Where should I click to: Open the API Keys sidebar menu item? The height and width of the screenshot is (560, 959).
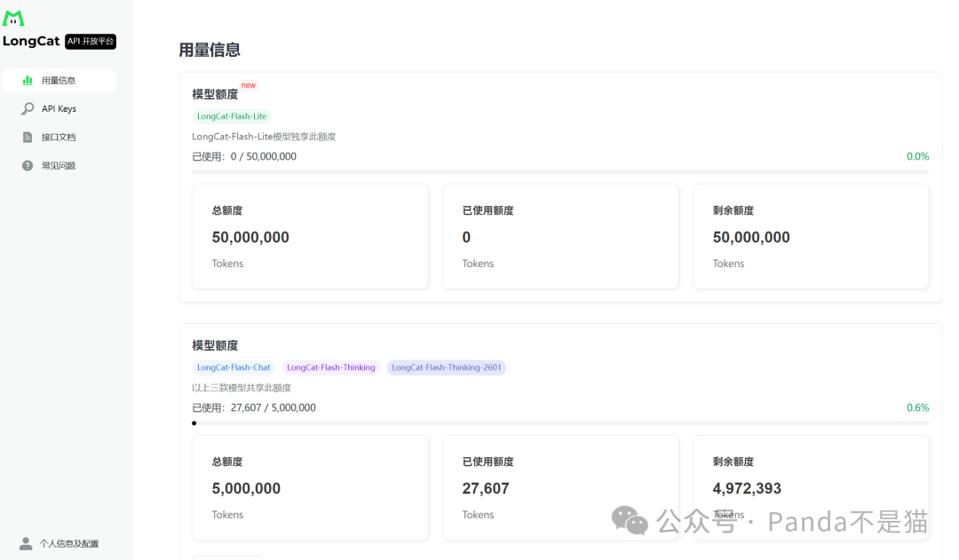pyautogui.click(x=59, y=109)
